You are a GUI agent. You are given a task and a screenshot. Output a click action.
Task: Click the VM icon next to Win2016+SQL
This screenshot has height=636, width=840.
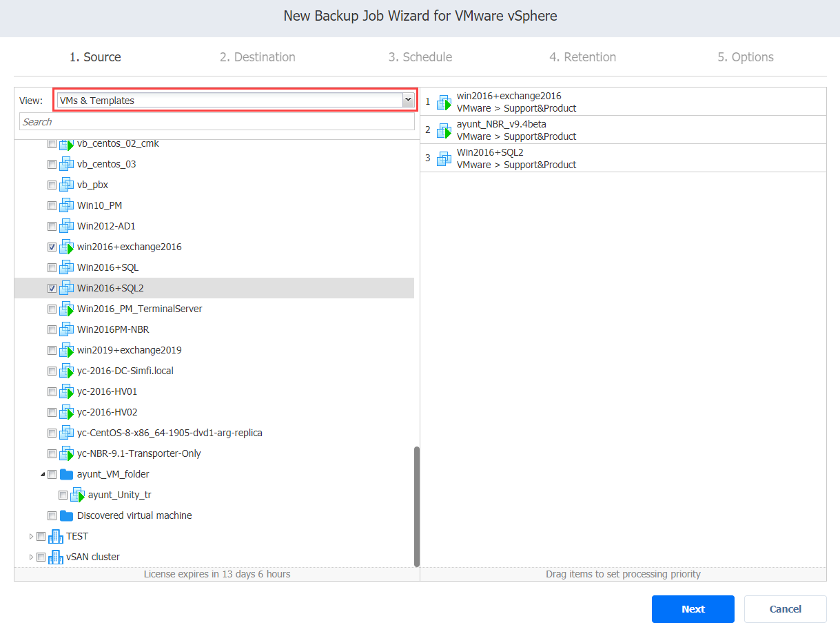pos(67,267)
